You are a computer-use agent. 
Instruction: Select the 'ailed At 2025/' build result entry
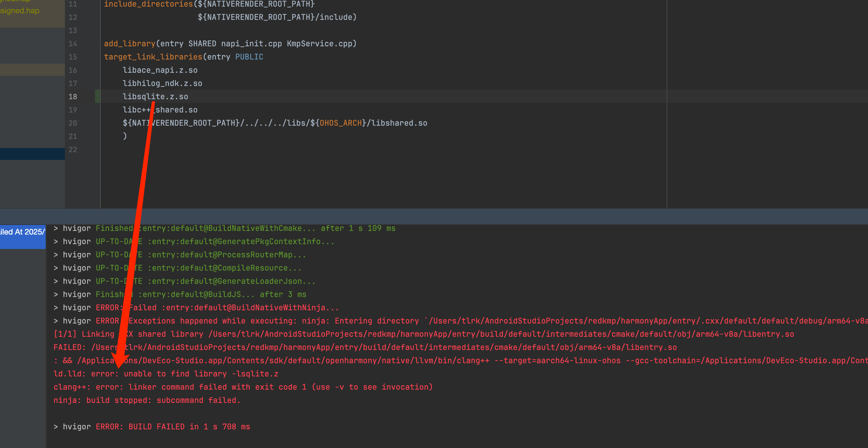(x=23, y=236)
